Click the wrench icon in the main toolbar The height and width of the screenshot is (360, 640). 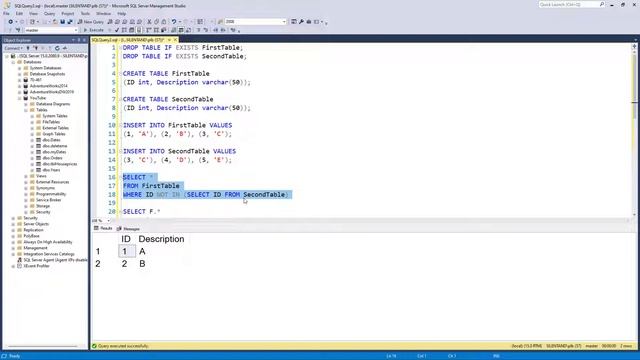pos(301,22)
